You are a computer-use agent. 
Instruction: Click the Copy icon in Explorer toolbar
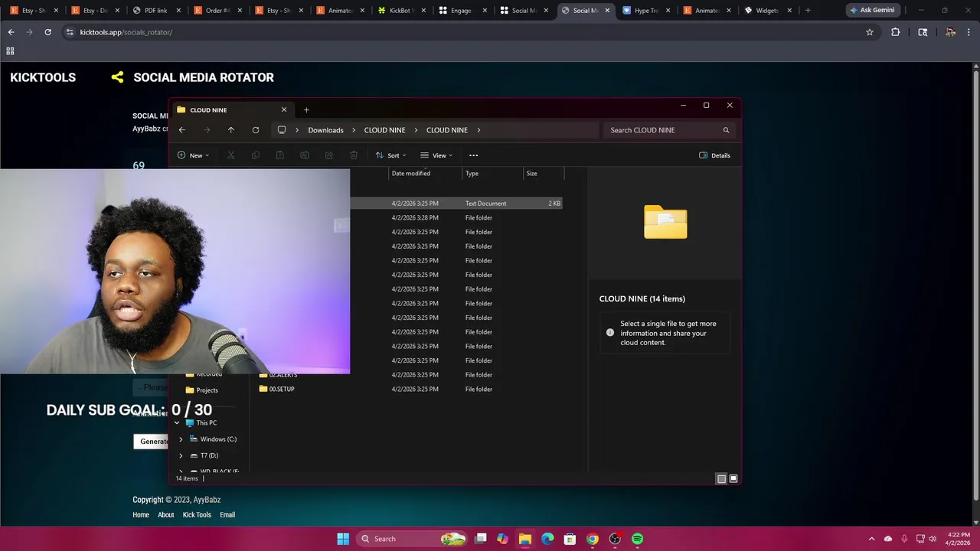tap(256, 155)
